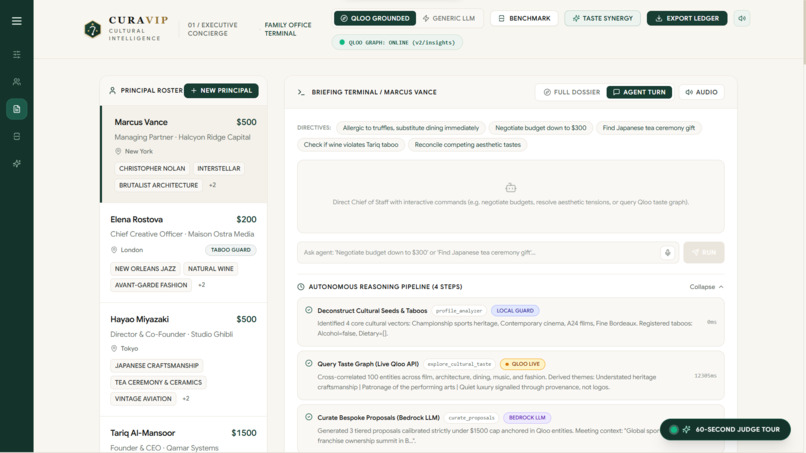Screen dimensions: 806x453
Task: Add a New Principal
Action: click(221, 90)
